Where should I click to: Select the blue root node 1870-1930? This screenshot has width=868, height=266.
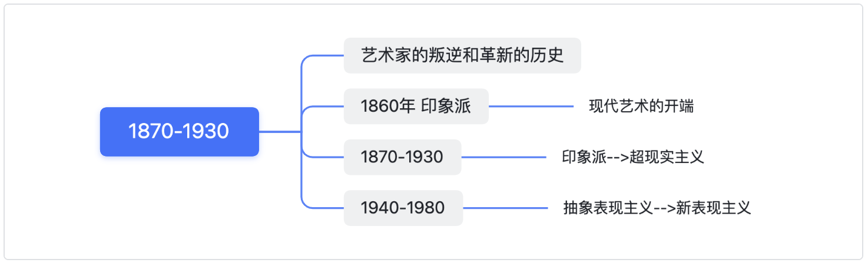(x=180, y=132)
